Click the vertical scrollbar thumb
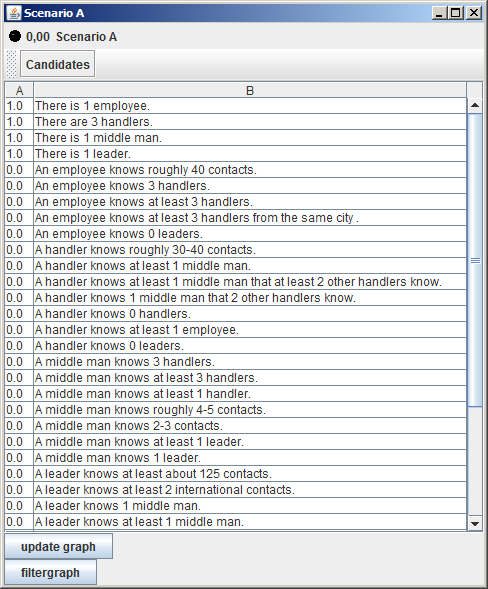The height and width of the screenshot is (589, 488). [475, 260]
